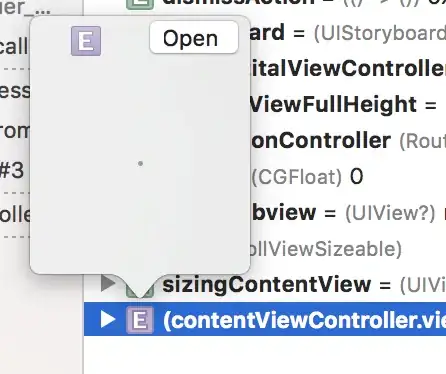Select stack frame #3 in left panel
Viewport: 446px width, 374px height.
tap(15, 170)
